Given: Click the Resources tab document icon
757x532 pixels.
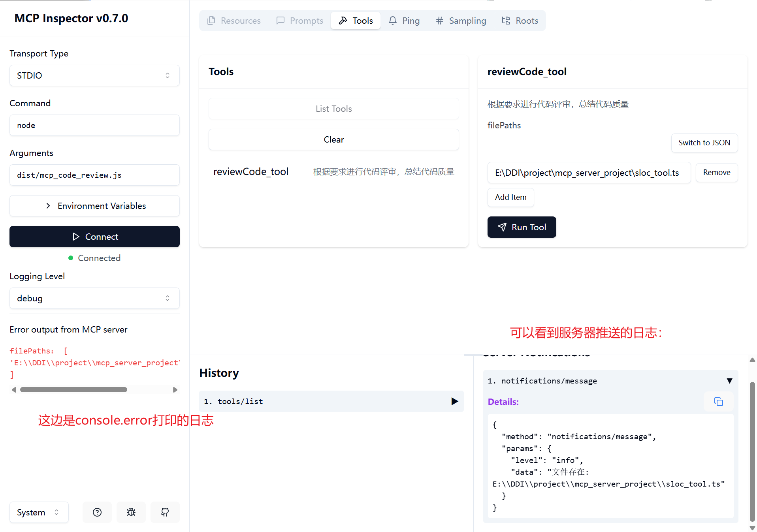Looking at the screenshot, I should click(x=211, y=21).
